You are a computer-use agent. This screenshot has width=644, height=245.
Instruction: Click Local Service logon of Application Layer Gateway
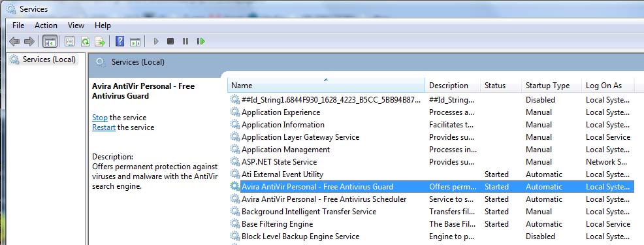point(608,137)
